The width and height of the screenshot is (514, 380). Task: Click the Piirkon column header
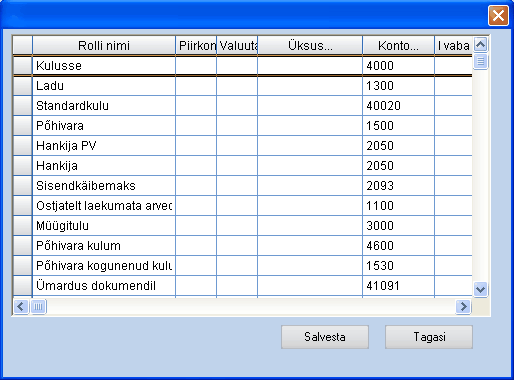click(196, 46)
